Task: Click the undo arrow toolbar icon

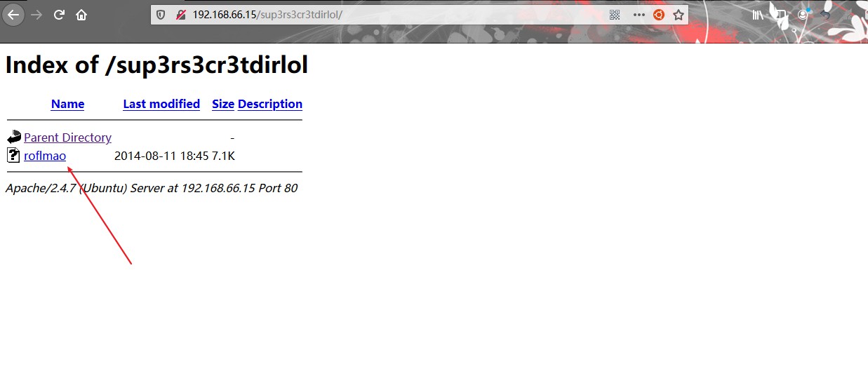Action: click(x=825, y=15)
